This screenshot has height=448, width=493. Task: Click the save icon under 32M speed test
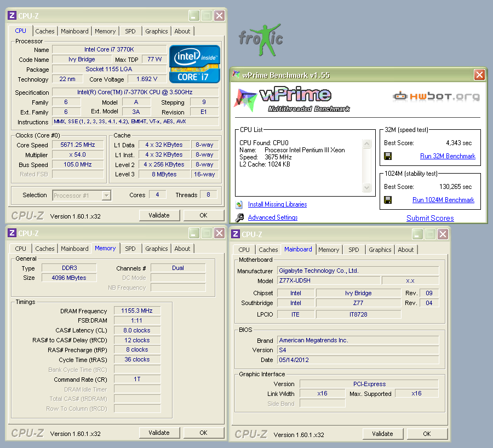[388, 156]
